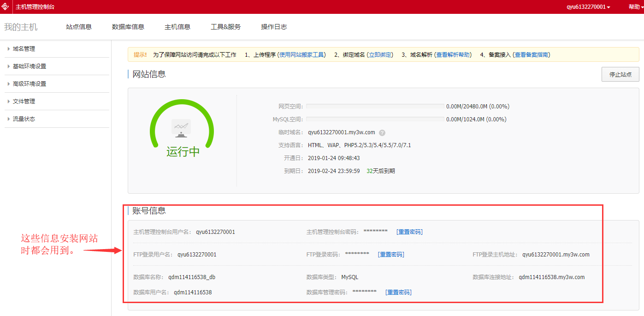The image size is (644, 316).
Task: Expand the 基础环境设置 sidebar section
Action: pos(30,66)
